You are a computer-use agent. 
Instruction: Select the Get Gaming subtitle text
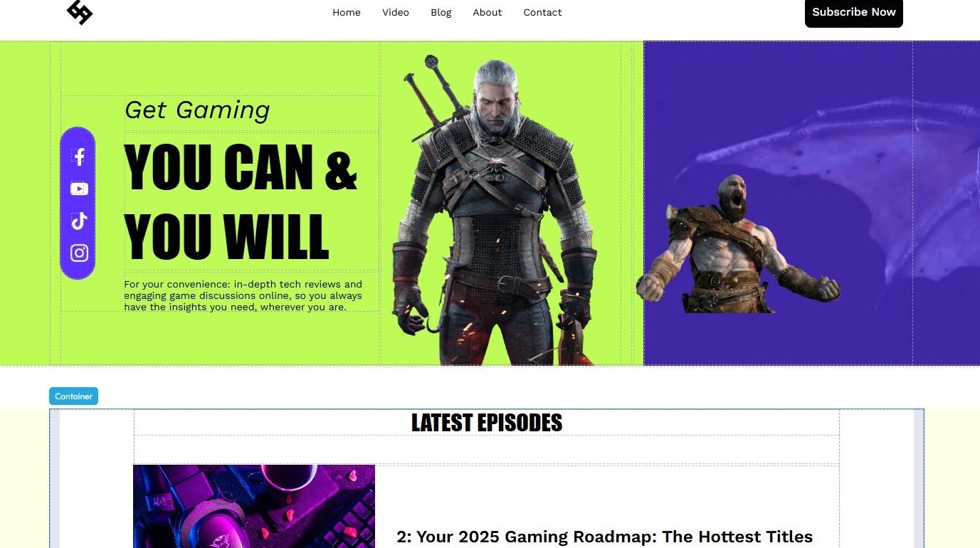[197, 110]
